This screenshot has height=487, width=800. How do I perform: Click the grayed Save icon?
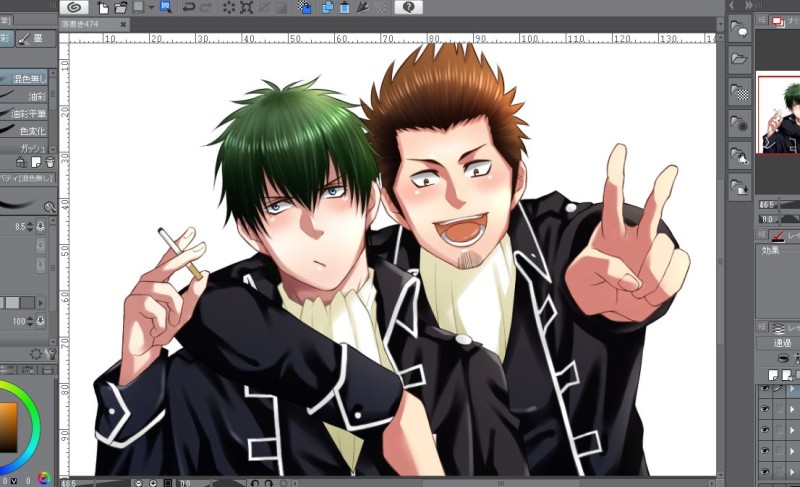point(138,7)
